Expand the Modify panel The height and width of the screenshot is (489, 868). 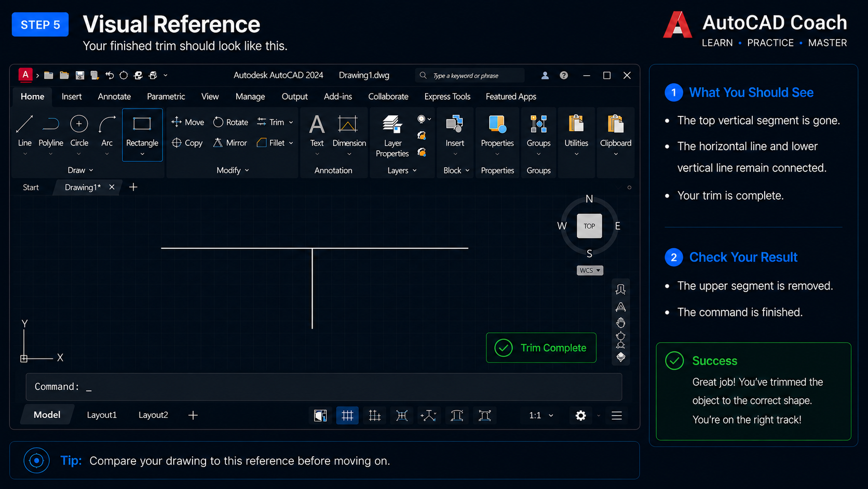point(233,170)
